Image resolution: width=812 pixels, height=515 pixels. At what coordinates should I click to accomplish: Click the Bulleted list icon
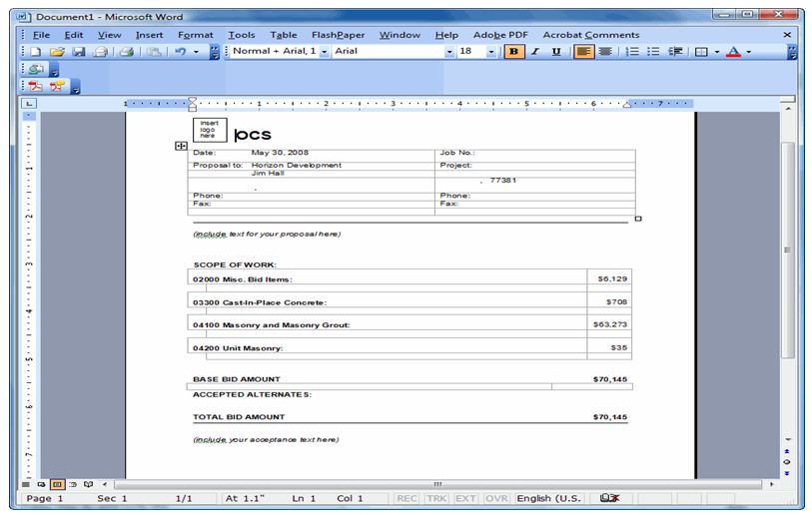tap(652, 51)
